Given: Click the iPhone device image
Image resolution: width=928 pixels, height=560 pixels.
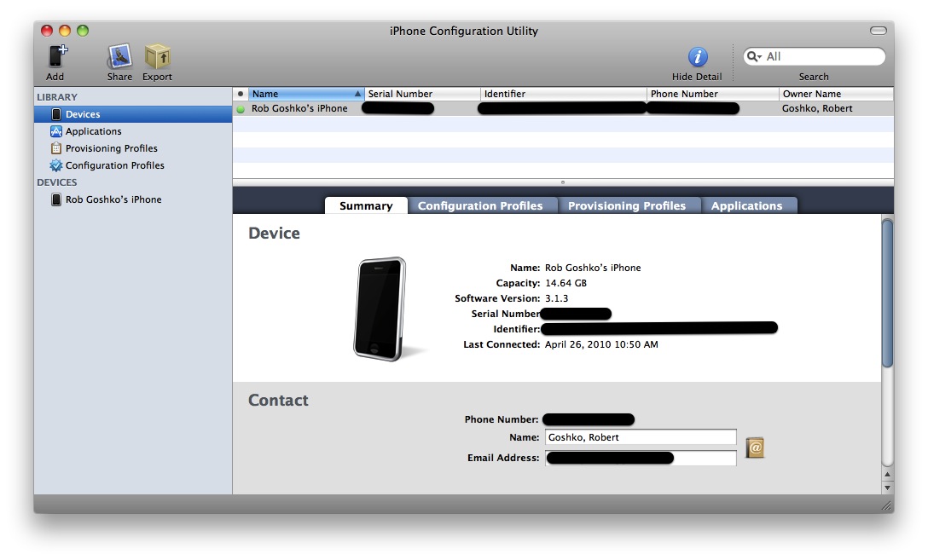Looking at the screenshot, I should click(x=380, y=309).
